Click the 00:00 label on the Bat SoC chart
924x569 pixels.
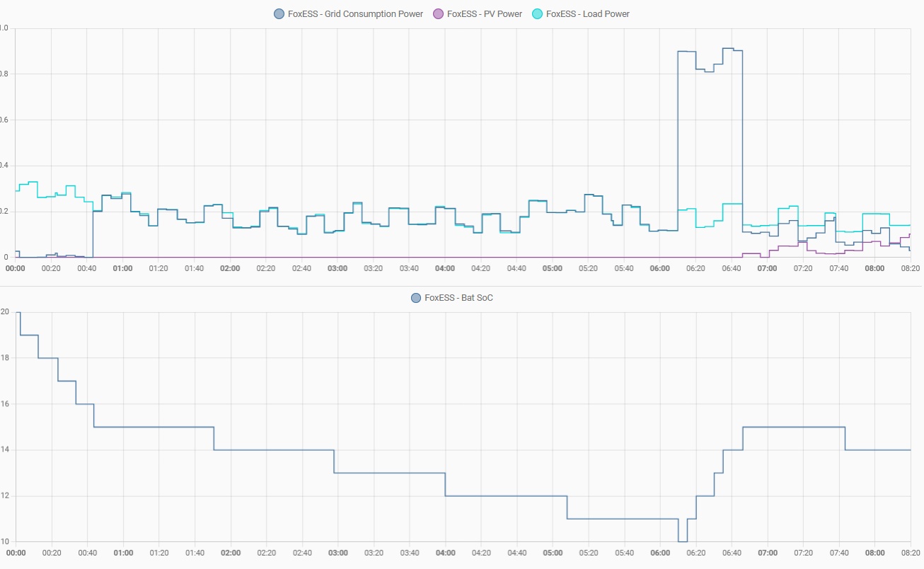[x=16, y=553]
